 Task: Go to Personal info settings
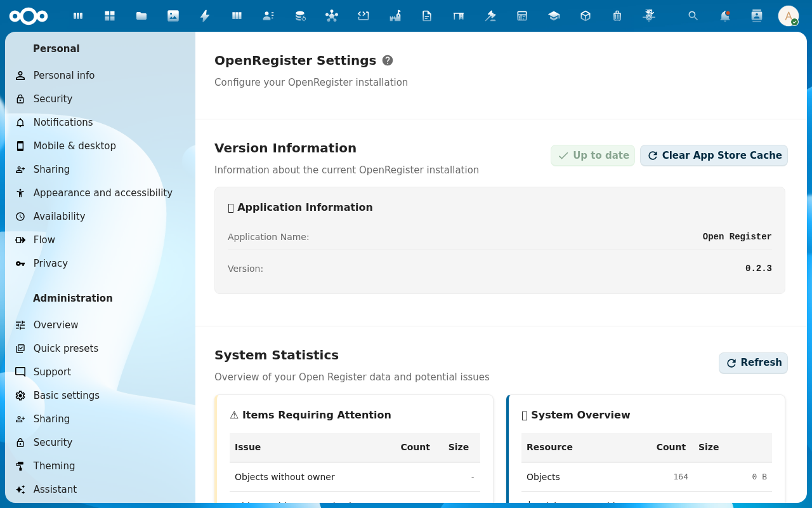point(100,75)
